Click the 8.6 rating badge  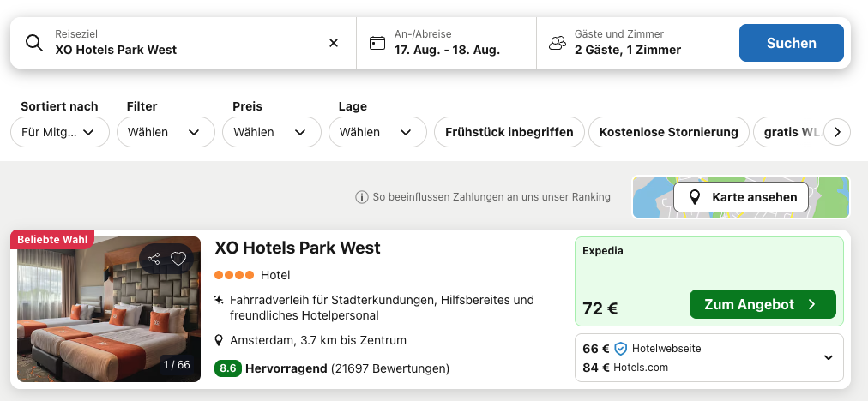pyautogui.click(x=227, y=368)
